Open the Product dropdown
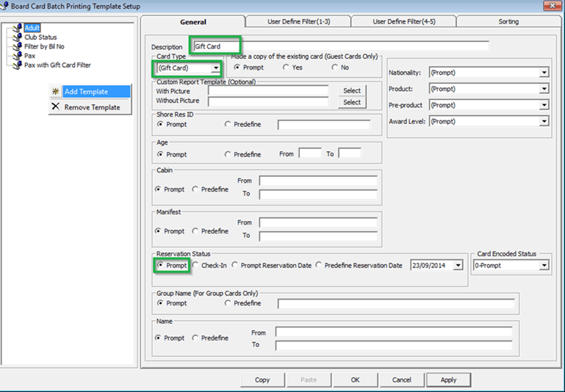This screenshot has width=565, height=392. pos(544,89)
